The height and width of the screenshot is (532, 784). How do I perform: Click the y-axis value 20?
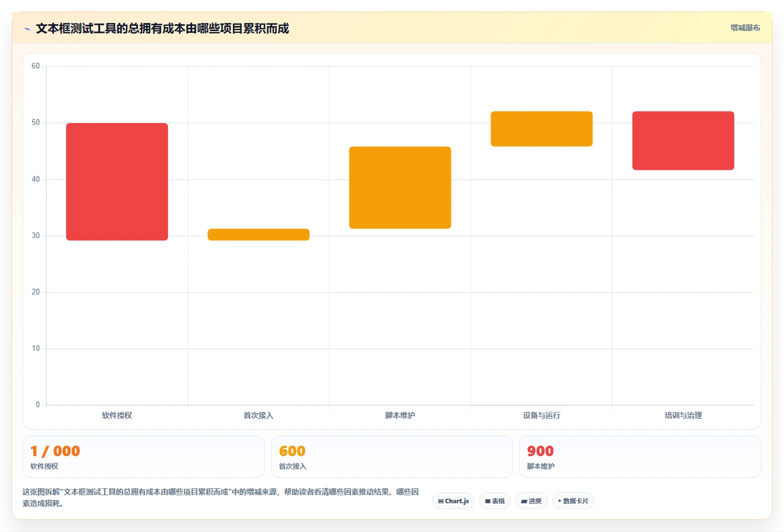coord(36,292)
